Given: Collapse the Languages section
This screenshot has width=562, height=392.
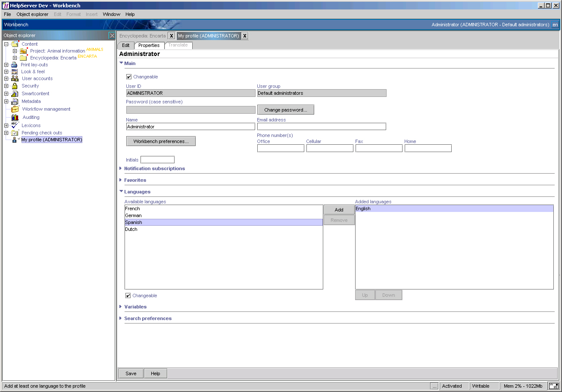Looking at the screenshot, I should [121, 192].
